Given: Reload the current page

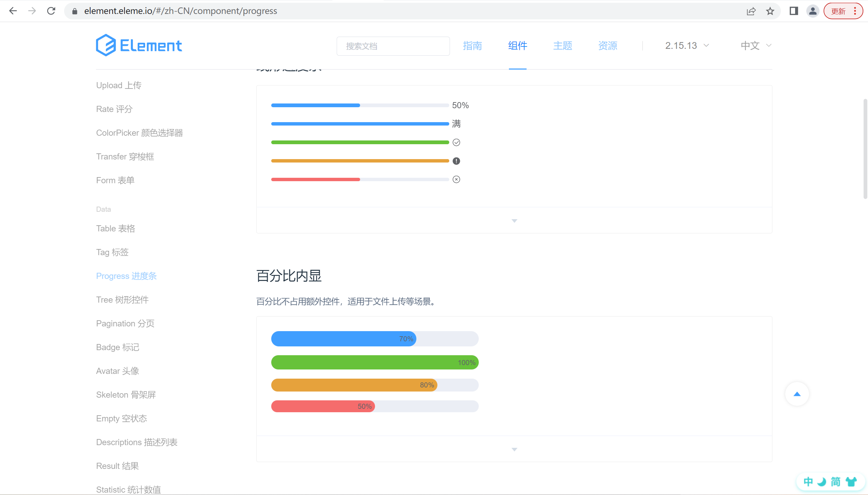Looking at the screenshot, I should tap(51, 11).
